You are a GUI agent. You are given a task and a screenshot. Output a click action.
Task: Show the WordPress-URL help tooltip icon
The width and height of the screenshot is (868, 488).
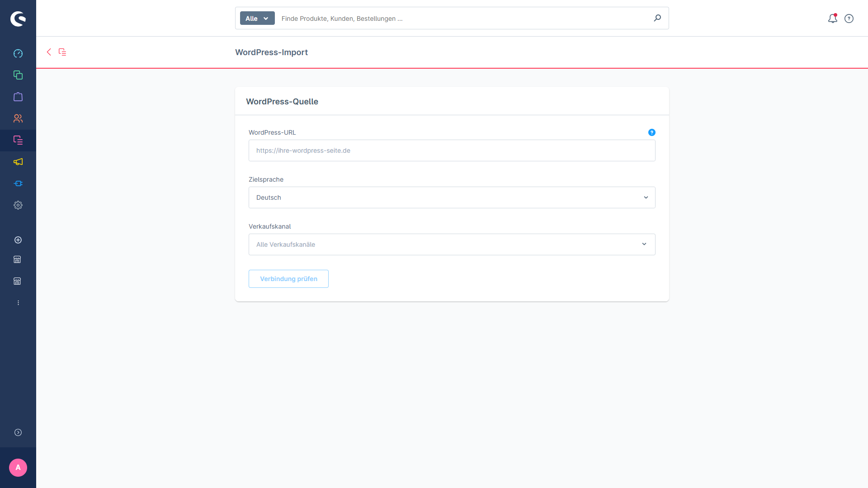point(652,132)
